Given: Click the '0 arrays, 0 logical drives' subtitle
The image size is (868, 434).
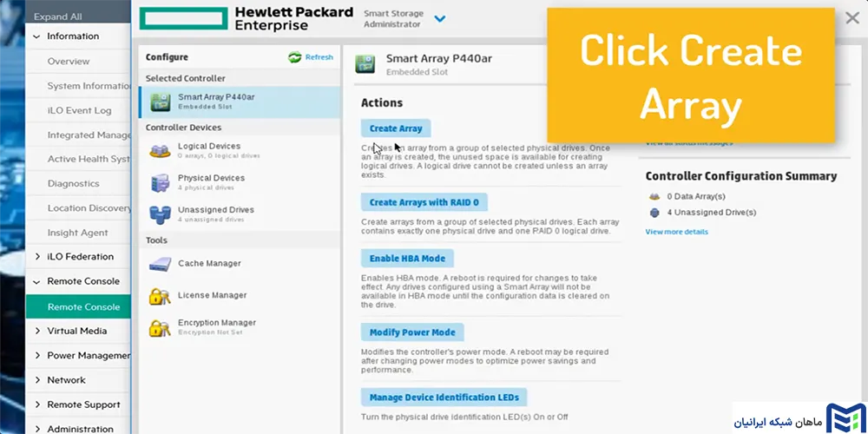Looking at the screenshot, I should click(219, 156).
